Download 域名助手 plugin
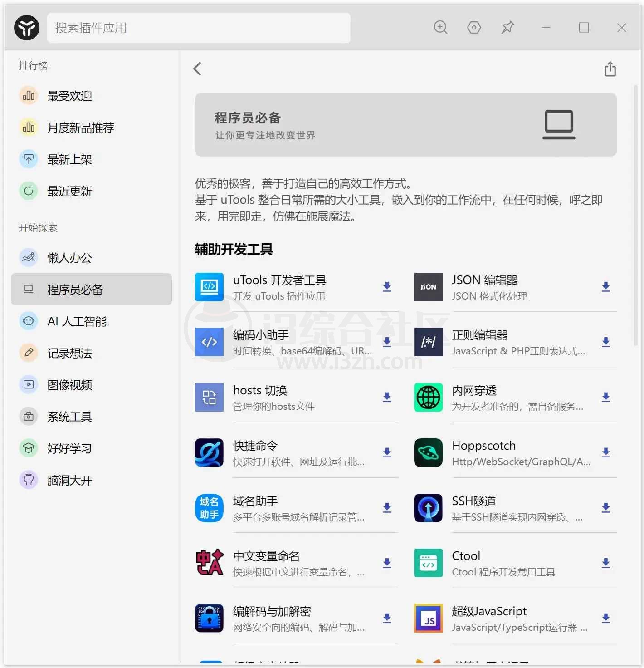Image resolution: width=644 pixels, height=668 pixels. (x=387, y=508)
